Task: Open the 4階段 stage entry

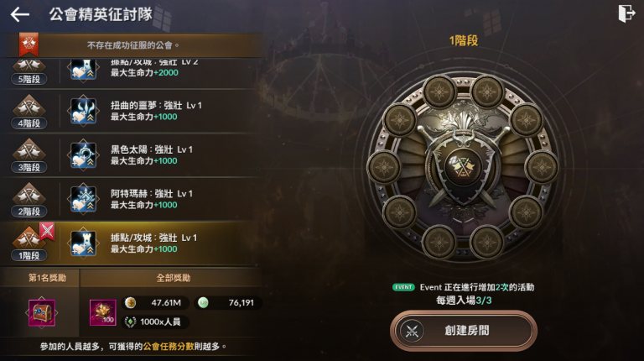Action: point(132,112)
